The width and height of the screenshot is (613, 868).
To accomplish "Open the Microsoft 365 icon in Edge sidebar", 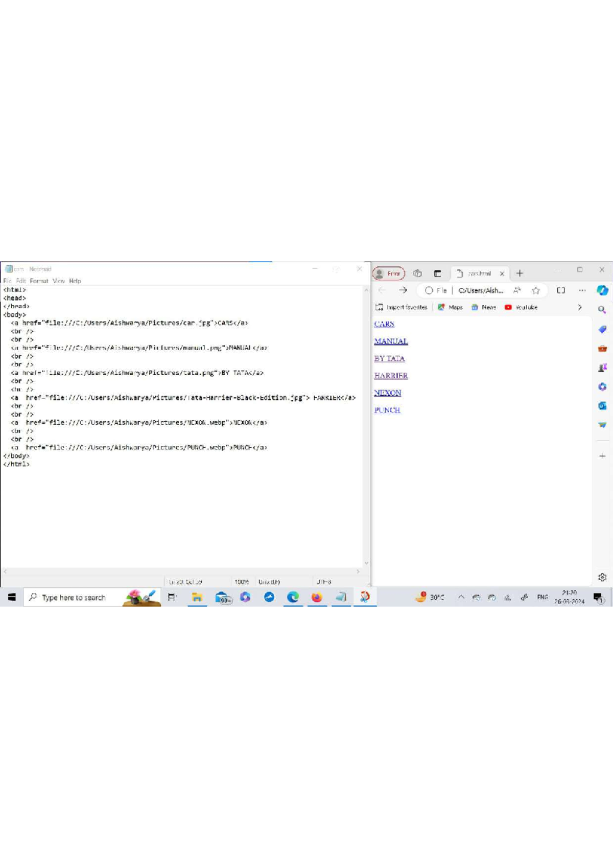I will (602, 386).
